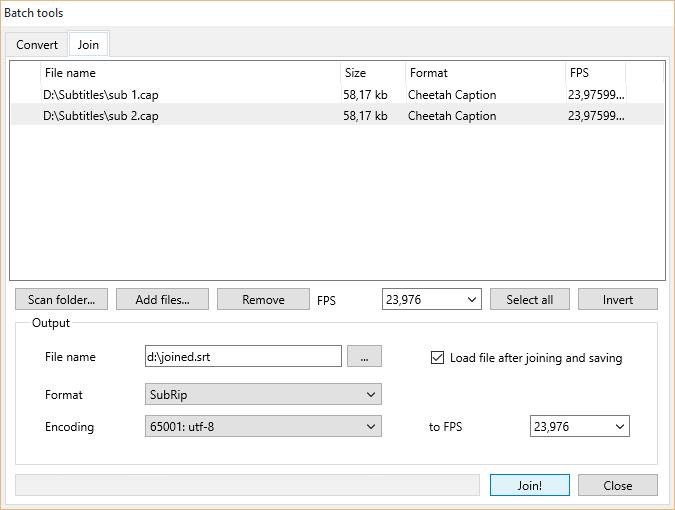Select the Join tab
Viewport: 675px width, 510px height.
(88, 45)
